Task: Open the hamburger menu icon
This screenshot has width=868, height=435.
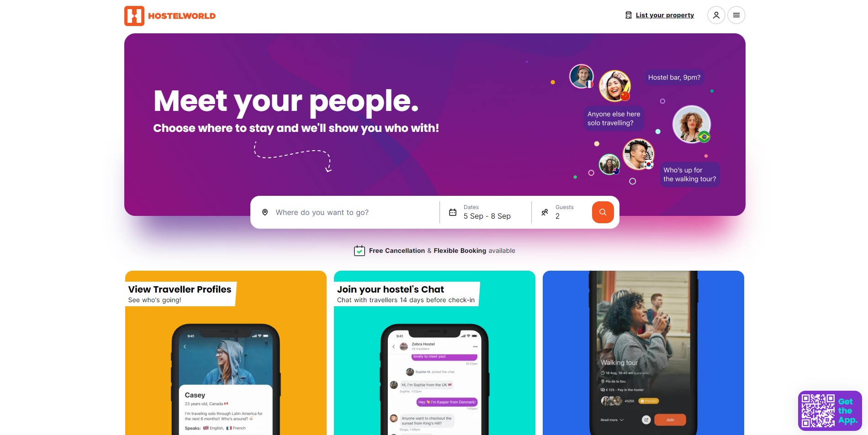Action: (736, 15)
